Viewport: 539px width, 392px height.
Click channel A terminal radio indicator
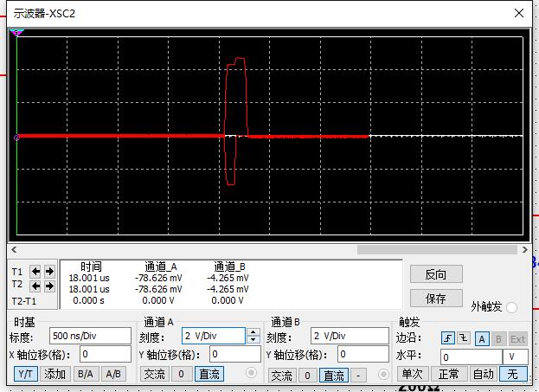(x=251, y=372)
